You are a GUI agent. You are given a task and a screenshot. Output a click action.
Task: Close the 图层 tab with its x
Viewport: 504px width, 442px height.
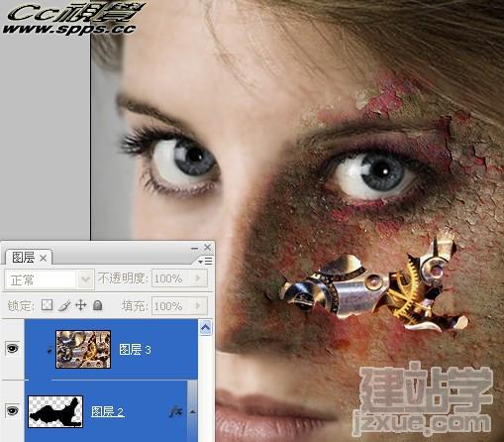pos(44,258)
